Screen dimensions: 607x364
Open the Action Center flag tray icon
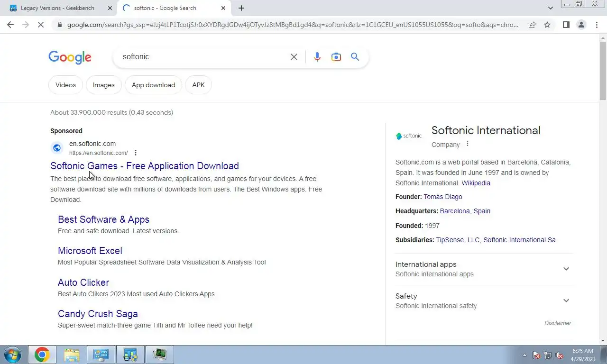click(537, 355)
